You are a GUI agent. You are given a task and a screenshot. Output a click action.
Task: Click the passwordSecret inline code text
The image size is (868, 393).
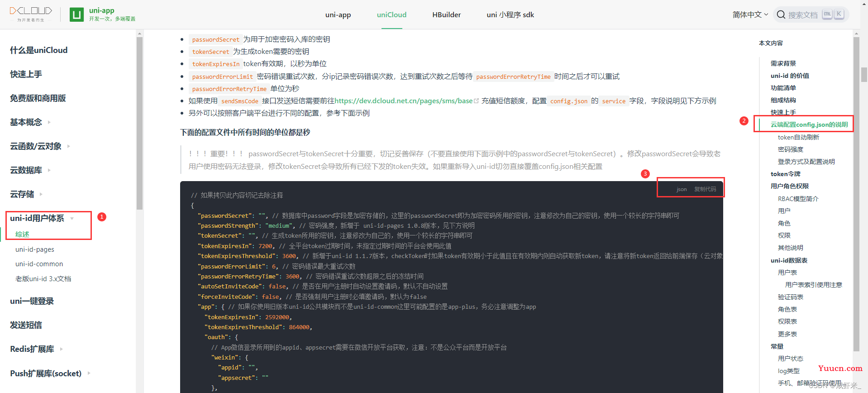(215, 39)
